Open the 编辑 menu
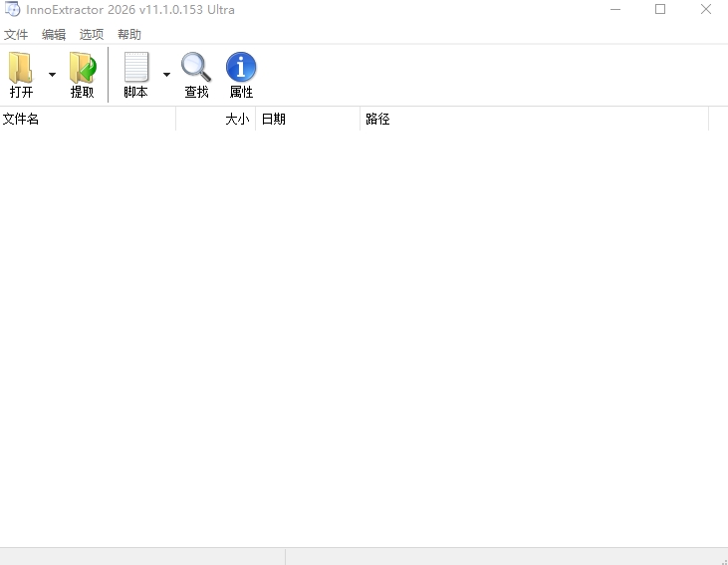 click(54, 35)
